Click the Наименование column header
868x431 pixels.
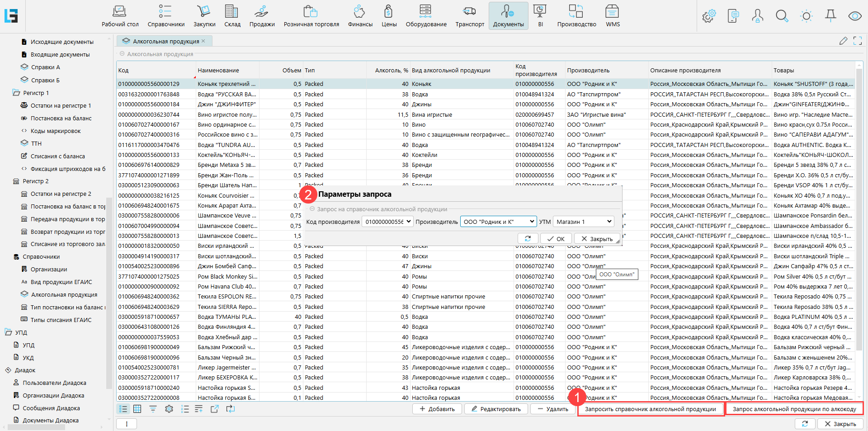pos(218,71)
